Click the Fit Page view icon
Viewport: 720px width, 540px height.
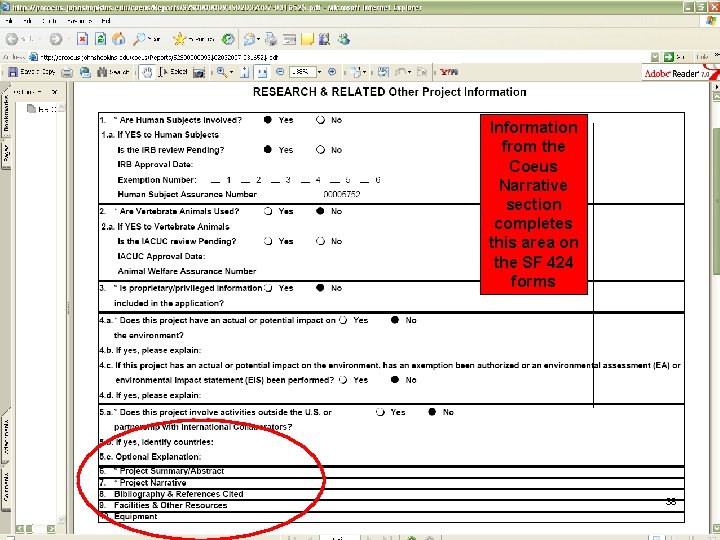click(x=245, y=72)
